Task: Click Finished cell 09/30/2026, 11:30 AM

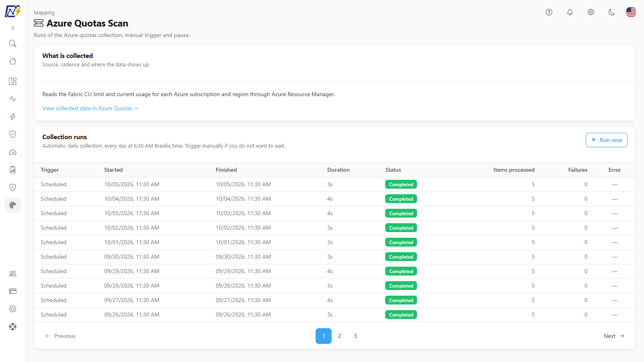Action: pyautogui.click(x=243, y=257)
